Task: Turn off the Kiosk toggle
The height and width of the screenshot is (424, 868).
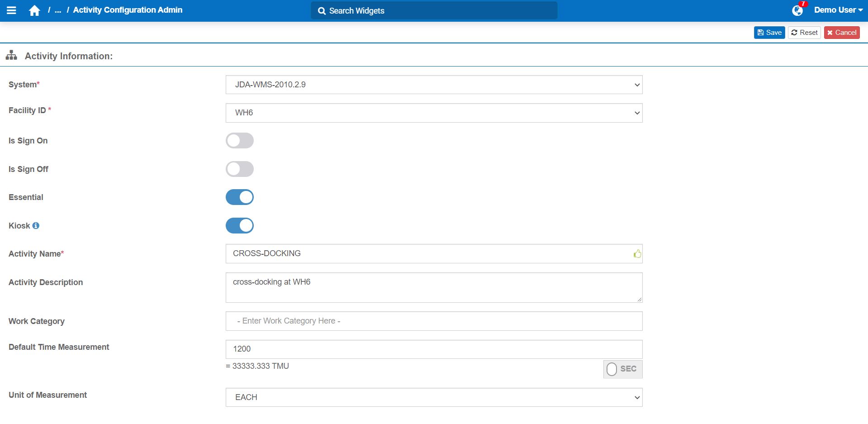Action: click(x=239, y=226)
